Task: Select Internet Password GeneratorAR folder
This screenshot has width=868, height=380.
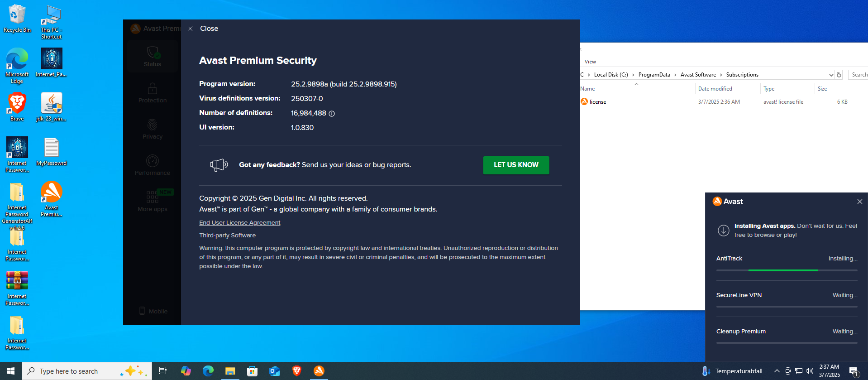Action: click(x=17, y=206)
